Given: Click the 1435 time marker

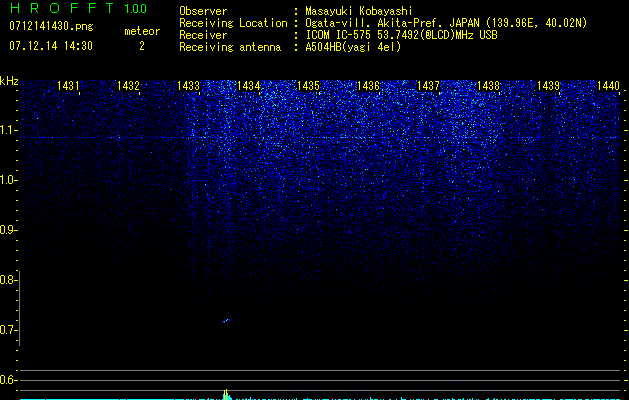Looking at the screenshot, I should click(x=308, y=85).
